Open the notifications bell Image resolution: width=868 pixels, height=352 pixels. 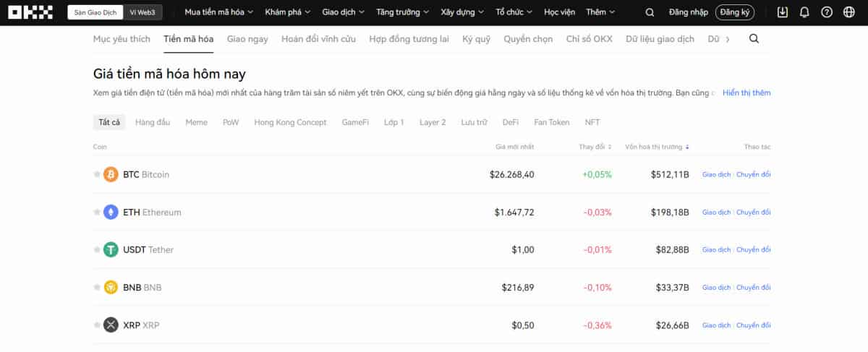pyautogui.click(x=804, y=12)
